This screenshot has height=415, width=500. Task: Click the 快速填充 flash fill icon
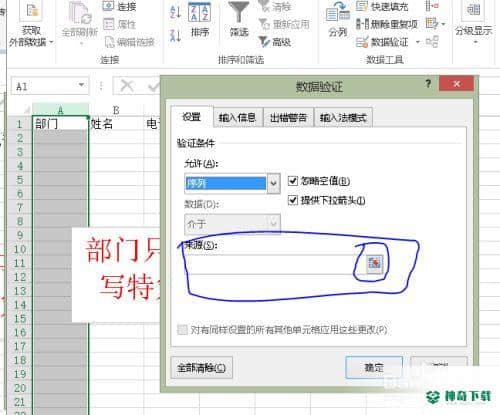[x=362, y=6]
